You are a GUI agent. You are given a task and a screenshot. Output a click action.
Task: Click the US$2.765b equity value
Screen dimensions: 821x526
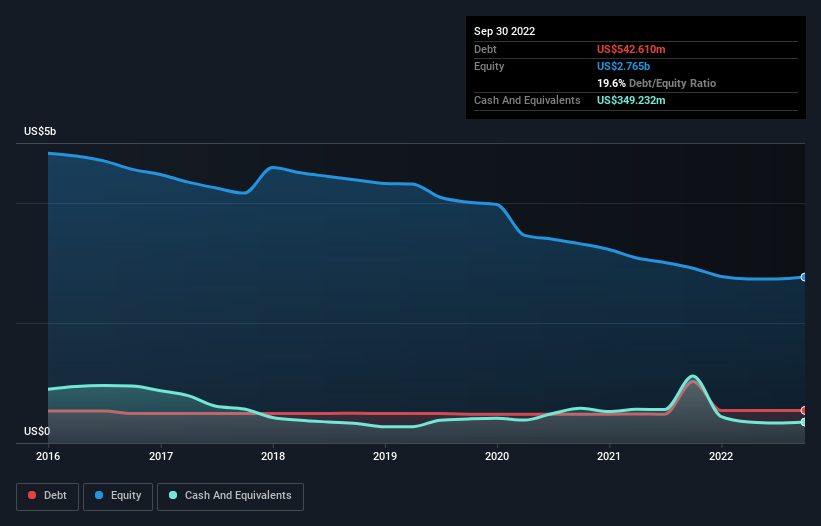623,66
